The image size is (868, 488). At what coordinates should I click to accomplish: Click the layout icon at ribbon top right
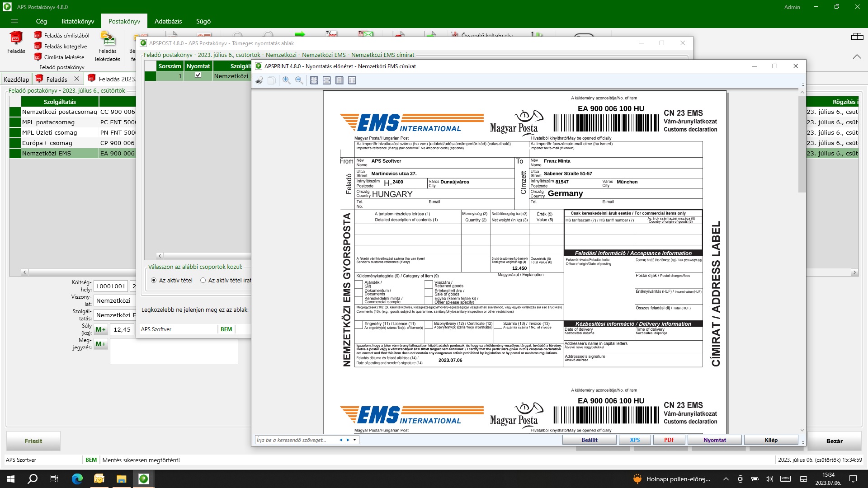pos(857,37)
